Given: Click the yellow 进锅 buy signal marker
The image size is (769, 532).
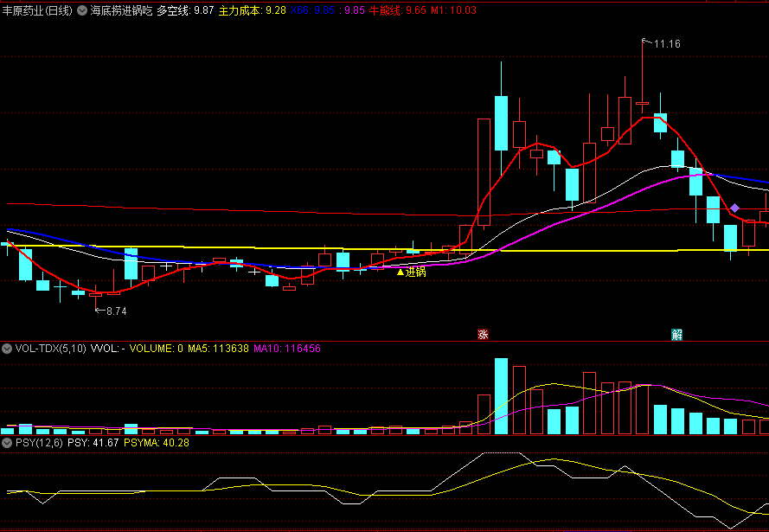Looking at the screenshot, I should pos(412,272).
